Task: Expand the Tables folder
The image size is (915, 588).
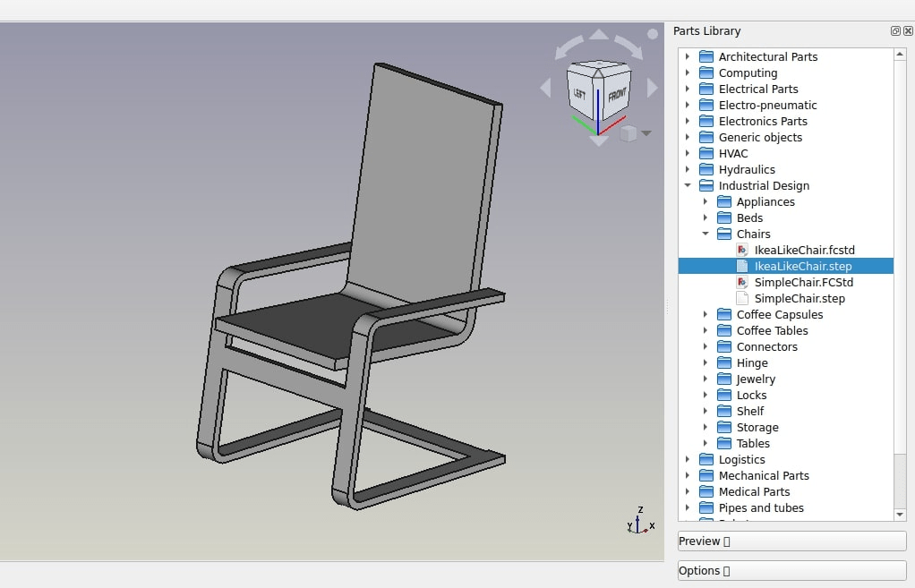Action: click(706, 443)
